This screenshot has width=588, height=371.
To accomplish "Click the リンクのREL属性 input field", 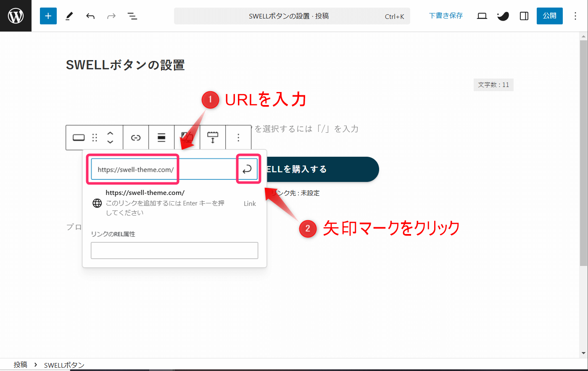I will (174, 250).
